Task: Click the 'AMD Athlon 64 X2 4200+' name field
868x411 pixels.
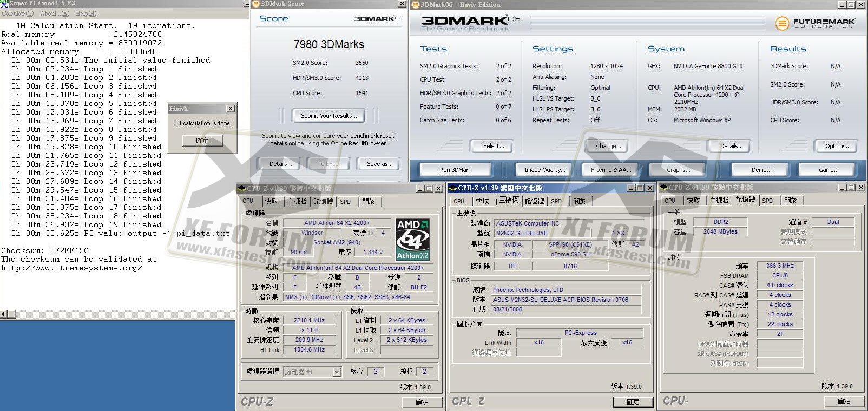Action: tap(337, 223)
